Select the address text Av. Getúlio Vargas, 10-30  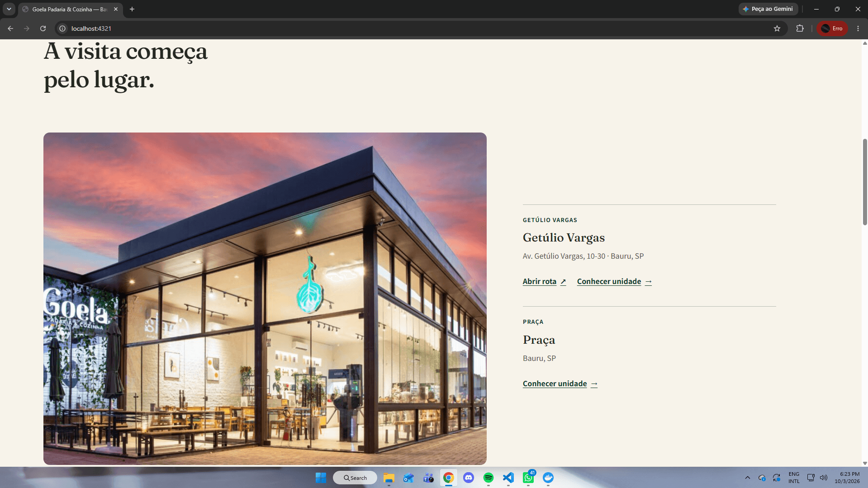coord(564,256)
